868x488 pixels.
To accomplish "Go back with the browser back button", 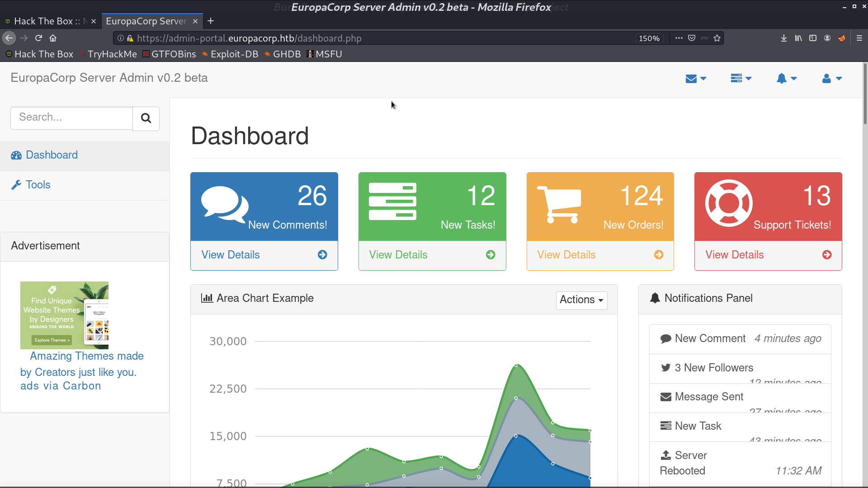I will point(9,38).
